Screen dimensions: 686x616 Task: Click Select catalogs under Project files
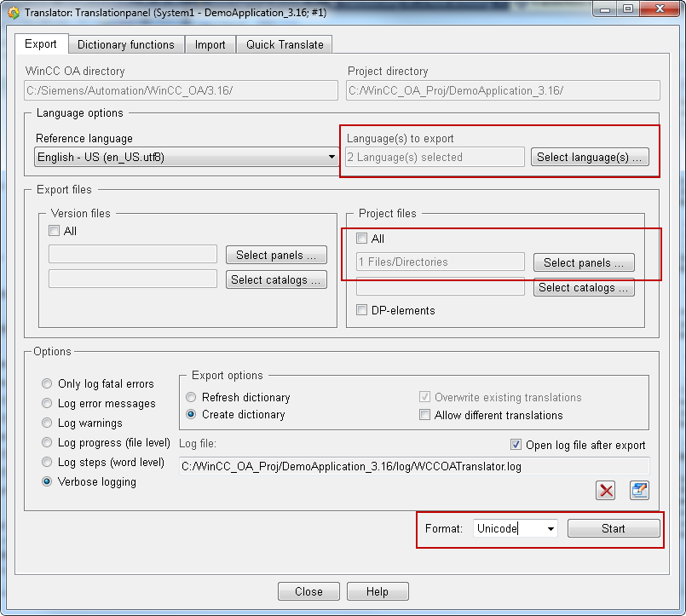pos(584,287)
